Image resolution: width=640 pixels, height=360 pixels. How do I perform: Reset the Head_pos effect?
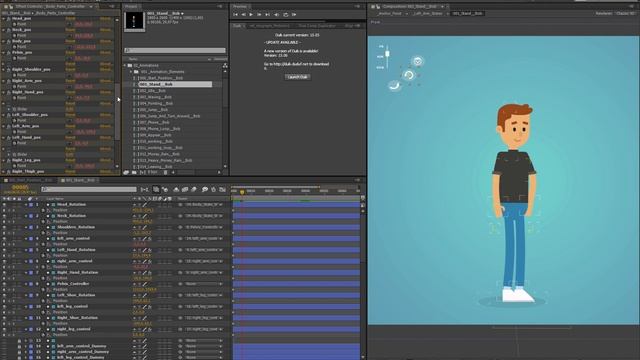coord(71,19)
